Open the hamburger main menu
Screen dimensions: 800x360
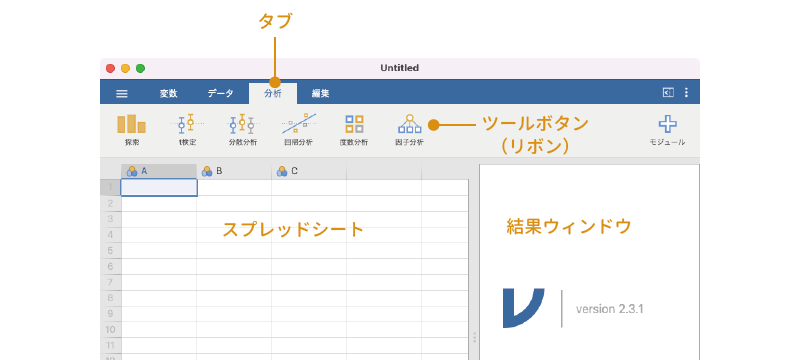(121, 94)
